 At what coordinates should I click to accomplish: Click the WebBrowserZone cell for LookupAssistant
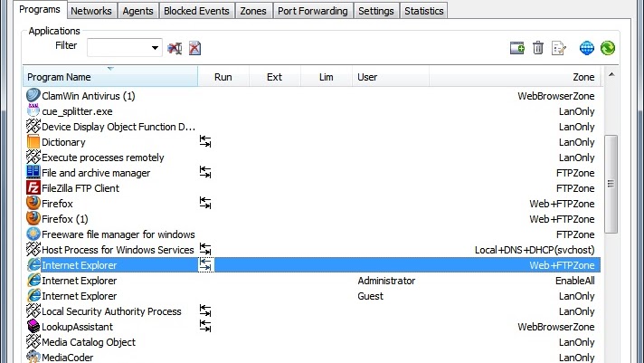click(x=555, y=327)
